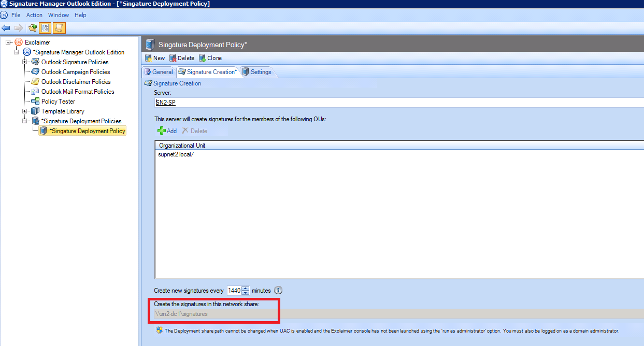This screenshot has height=346, width=644.
Task: Click the greyed Delete button above OU list
Action: [x=194, y=131]
